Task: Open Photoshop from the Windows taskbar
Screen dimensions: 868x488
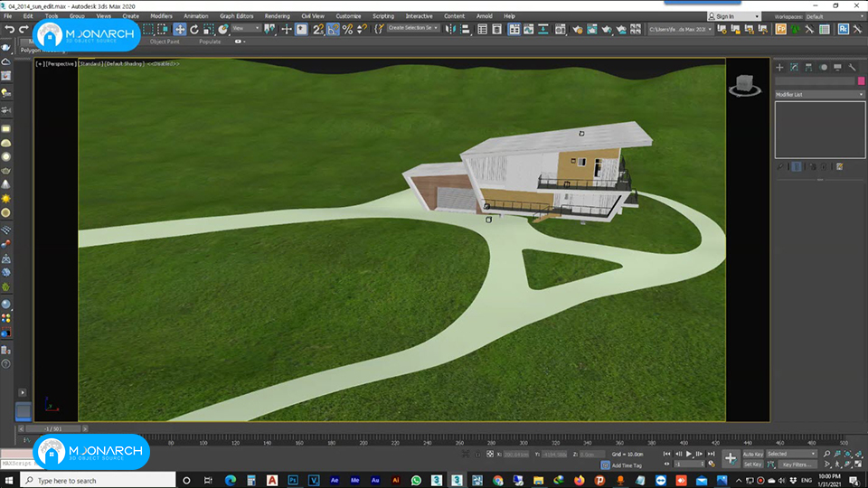Action: tap(293, 480)
